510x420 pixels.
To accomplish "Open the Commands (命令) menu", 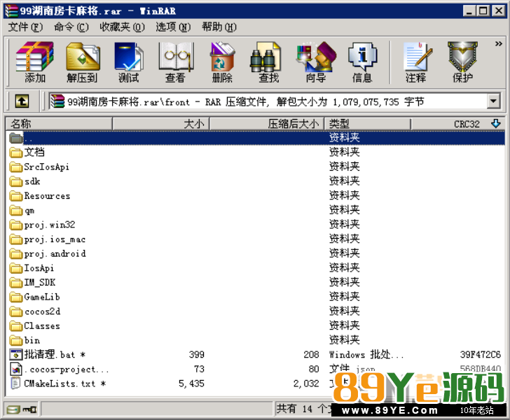I will pyautogui.click(x=71, y=27).
